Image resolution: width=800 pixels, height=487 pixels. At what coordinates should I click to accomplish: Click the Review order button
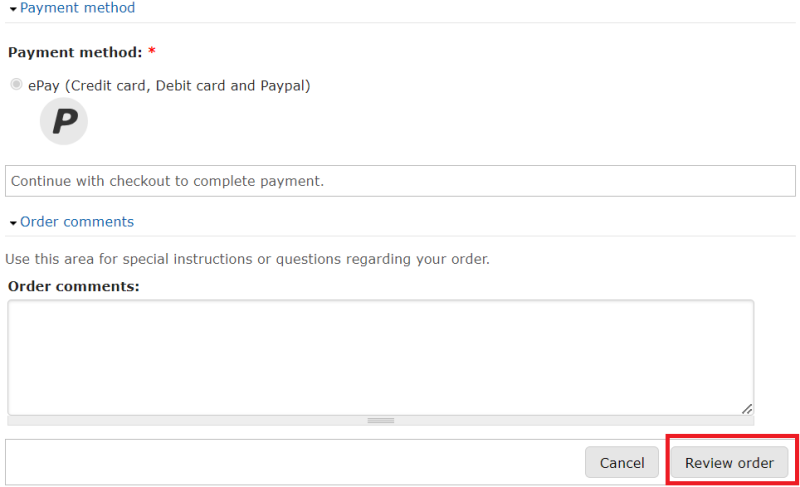pyautogui.click(x=729, y=463)
